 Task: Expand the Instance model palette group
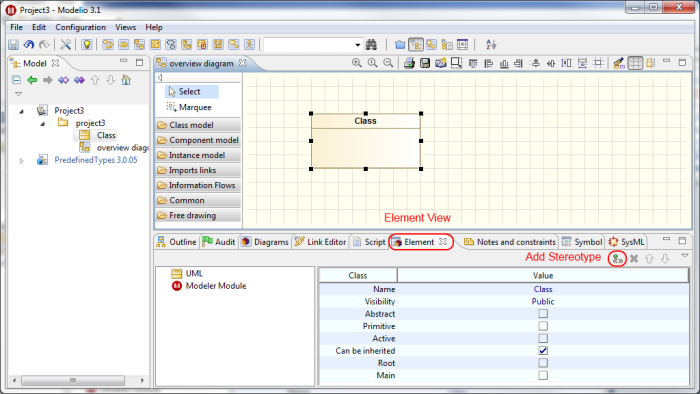(x=198, y=155)
